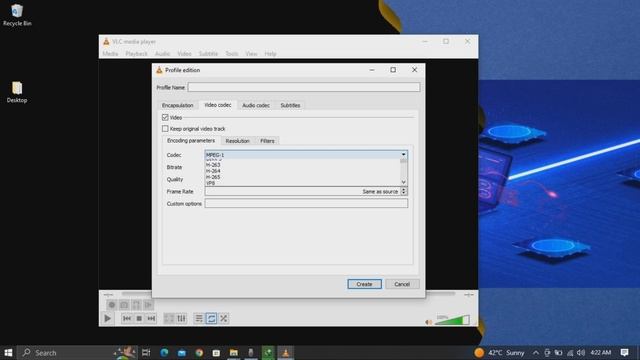Open the VLC Help menu

click(x=270, y=53)
